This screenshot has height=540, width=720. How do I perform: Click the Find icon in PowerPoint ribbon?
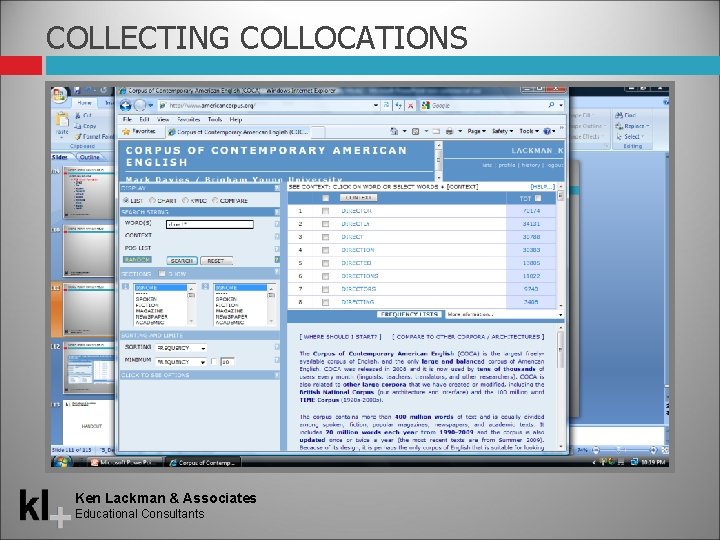click(x=619, y=115)
